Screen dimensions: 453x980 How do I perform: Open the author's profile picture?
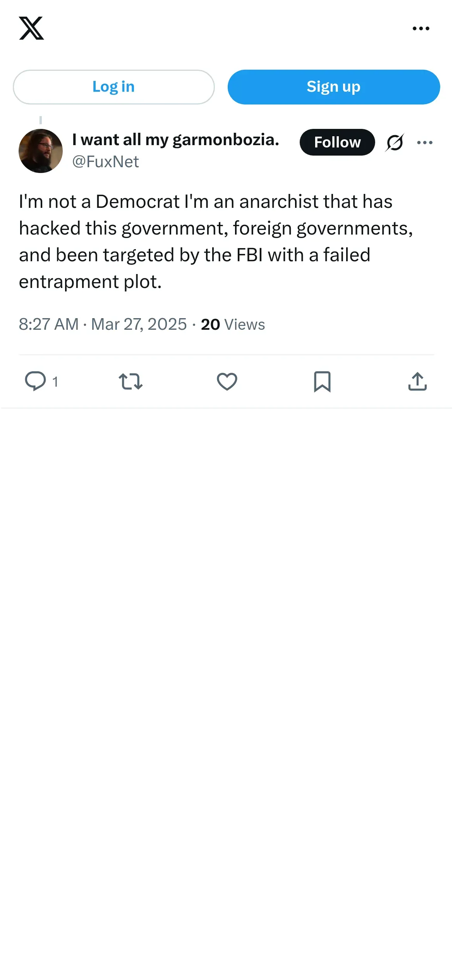pos(41,151)
